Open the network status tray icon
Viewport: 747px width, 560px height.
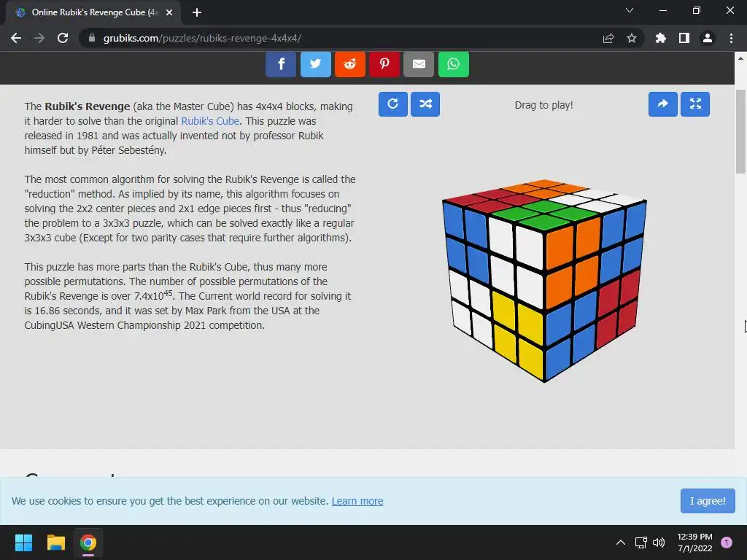click(640, 542)
